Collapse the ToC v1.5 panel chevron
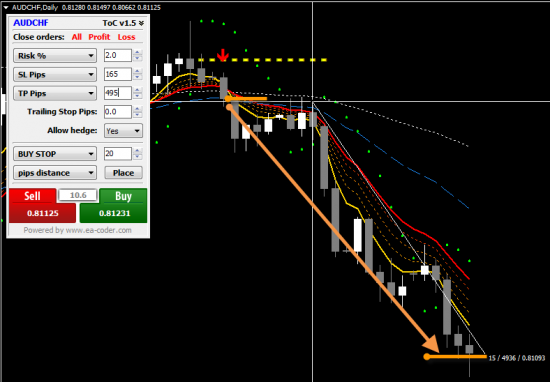The height and width of the screenshot is (382, 550). pyautogui.click(x=141, y=24)
